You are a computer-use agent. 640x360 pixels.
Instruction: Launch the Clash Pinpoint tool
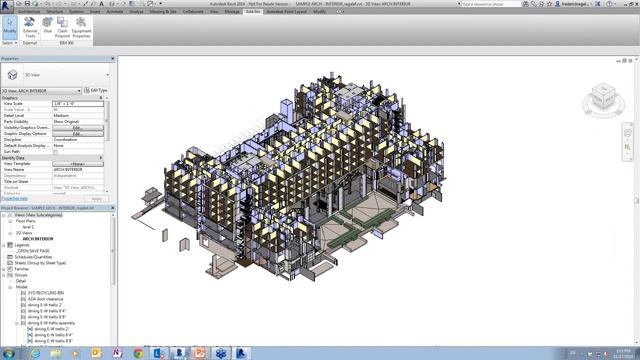coord(62,27)
